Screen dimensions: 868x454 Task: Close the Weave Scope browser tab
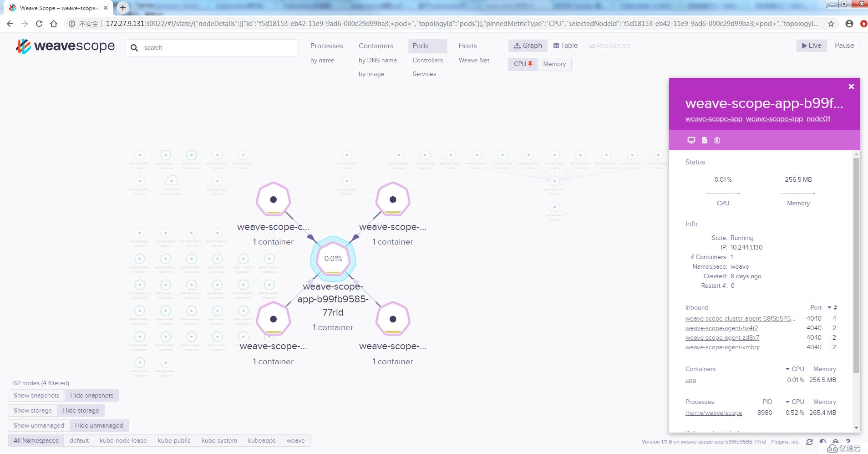click(105, 8)
